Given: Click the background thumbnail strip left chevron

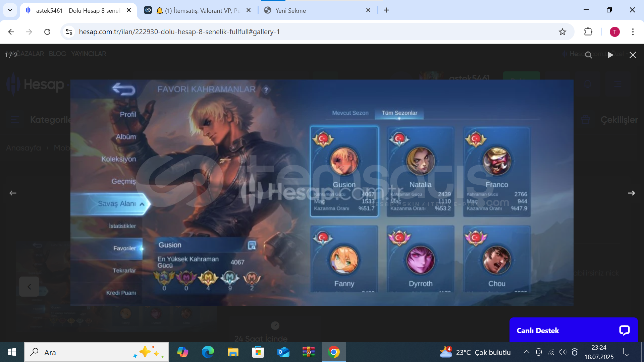Looking at the screenshot, I should [29, 287].
